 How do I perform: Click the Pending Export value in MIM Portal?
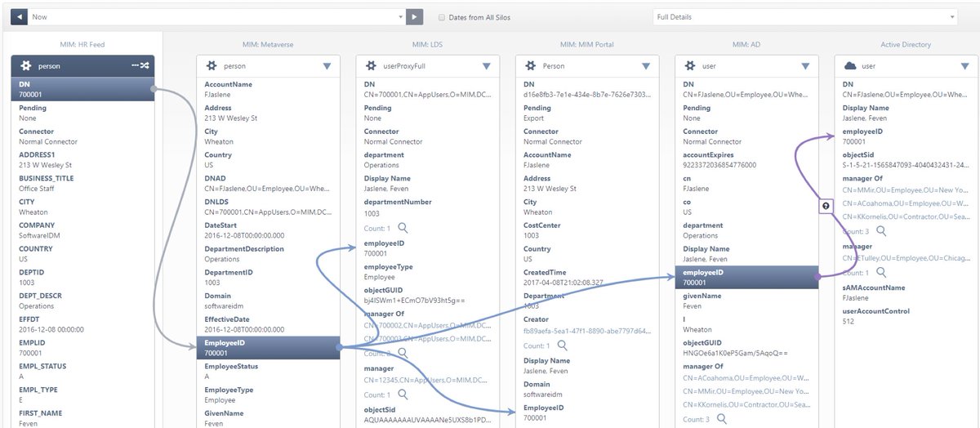pos(532,118)
